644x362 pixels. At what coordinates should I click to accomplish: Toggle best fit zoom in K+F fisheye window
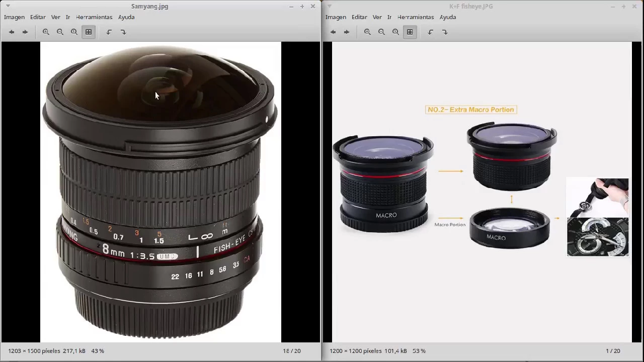[410, 32]
